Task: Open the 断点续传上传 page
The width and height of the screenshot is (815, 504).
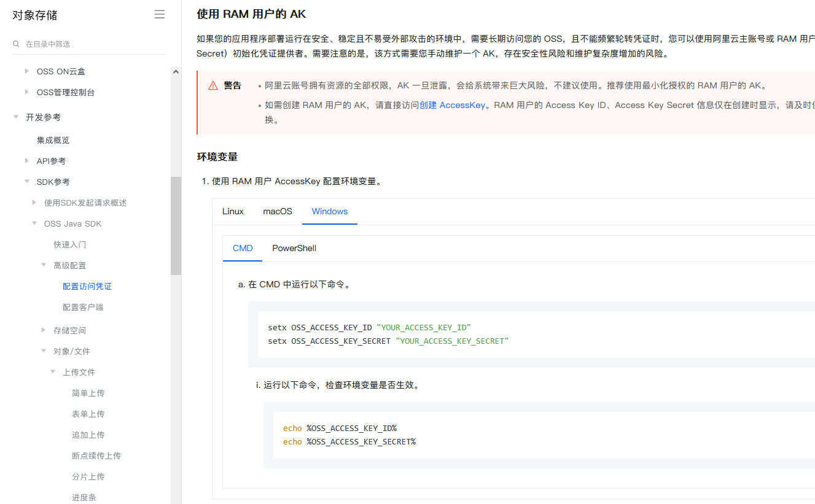Action: click(x=96, y=456)
